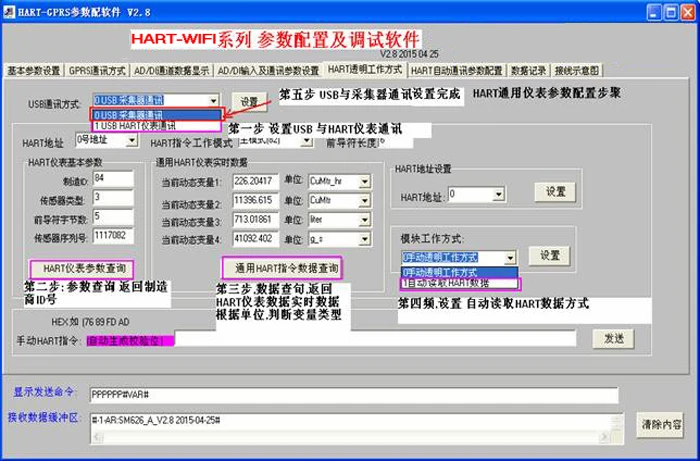The image size is (700, 461).
Task: Open AD/DI输入及通讯参数设置 tab
Action: (x=268, y=71)
